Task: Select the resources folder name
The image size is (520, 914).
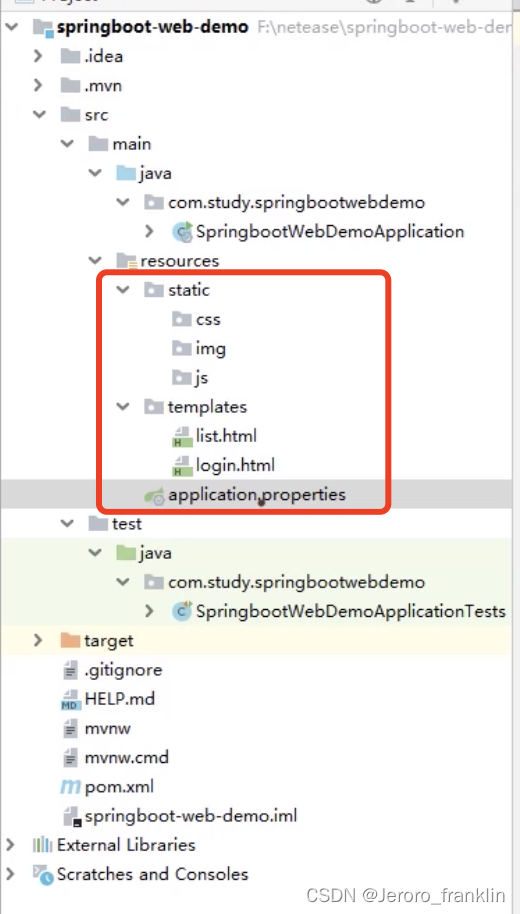Action: 180,261
